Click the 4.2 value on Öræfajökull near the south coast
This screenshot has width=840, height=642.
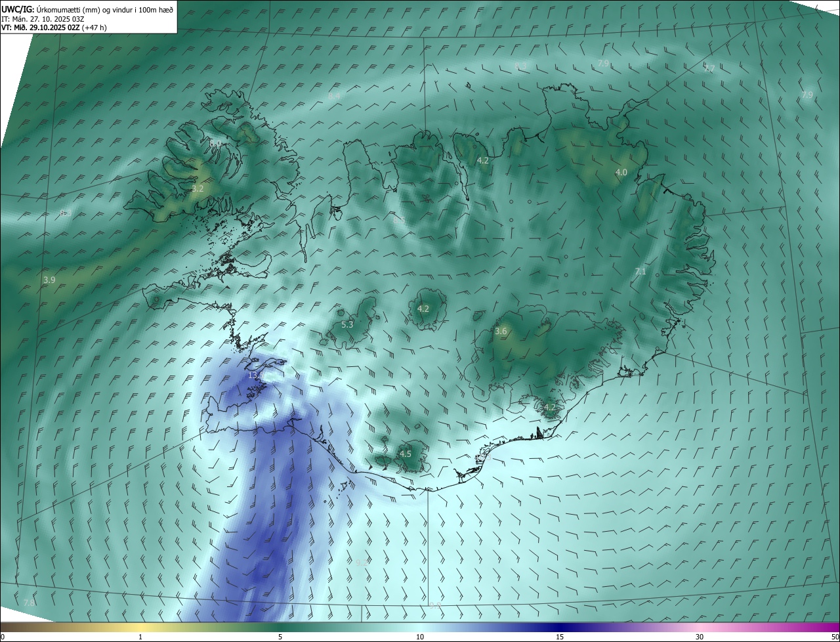tap(550, 407)
